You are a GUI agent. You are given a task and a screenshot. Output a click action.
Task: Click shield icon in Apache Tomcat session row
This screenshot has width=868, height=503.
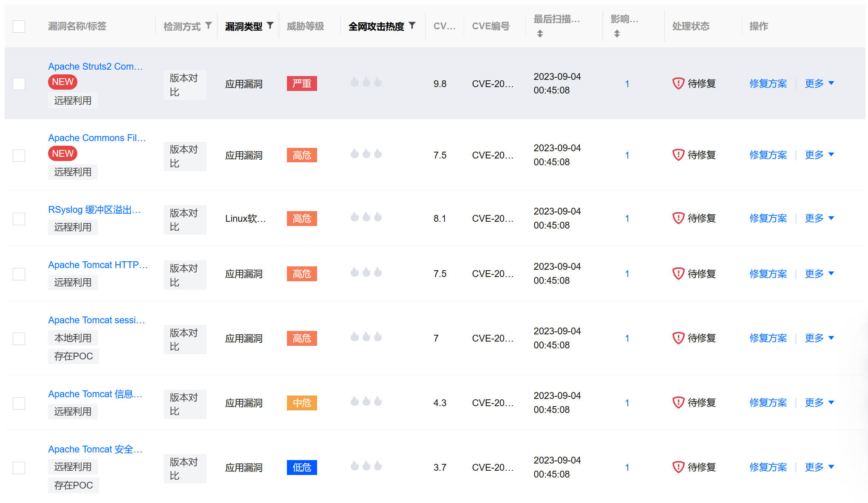pyautogui.click(x=678, y=338)
